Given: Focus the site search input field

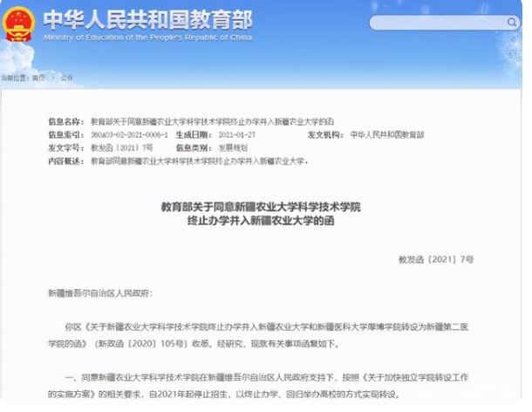Looking at the screenshot, I should [445, 23].
